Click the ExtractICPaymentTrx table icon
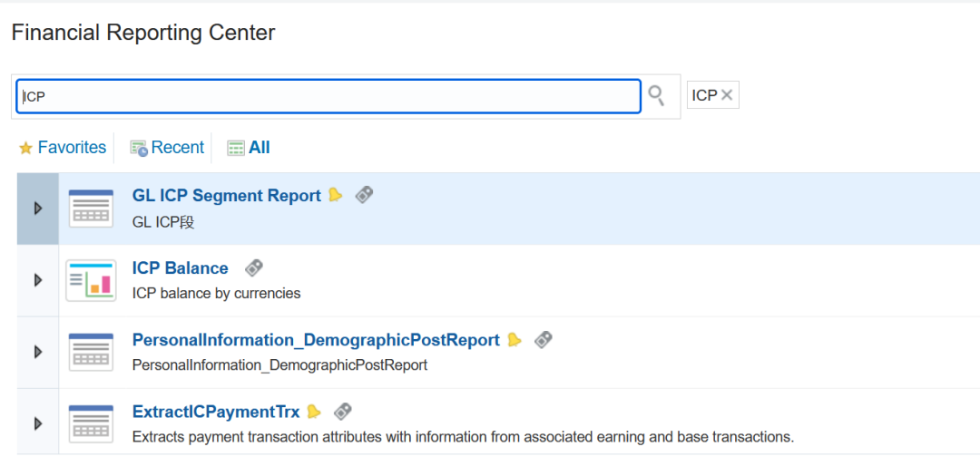980x476 pixels. [x=91, y=424]
